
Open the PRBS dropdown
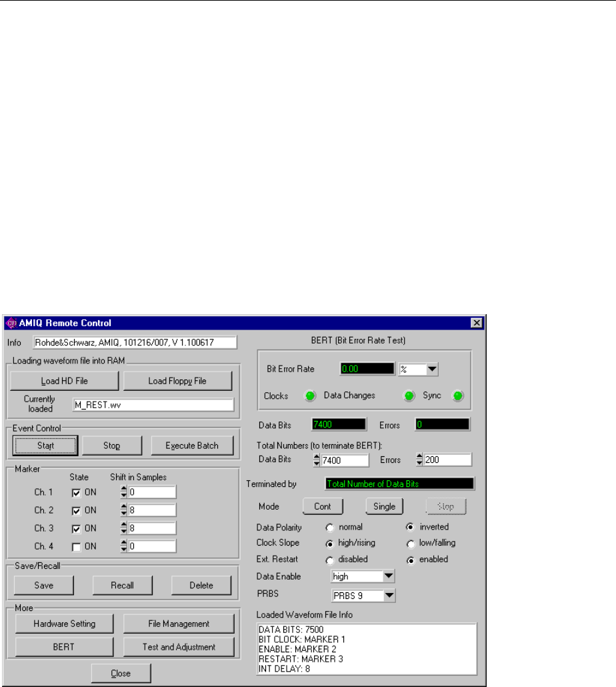389,596
